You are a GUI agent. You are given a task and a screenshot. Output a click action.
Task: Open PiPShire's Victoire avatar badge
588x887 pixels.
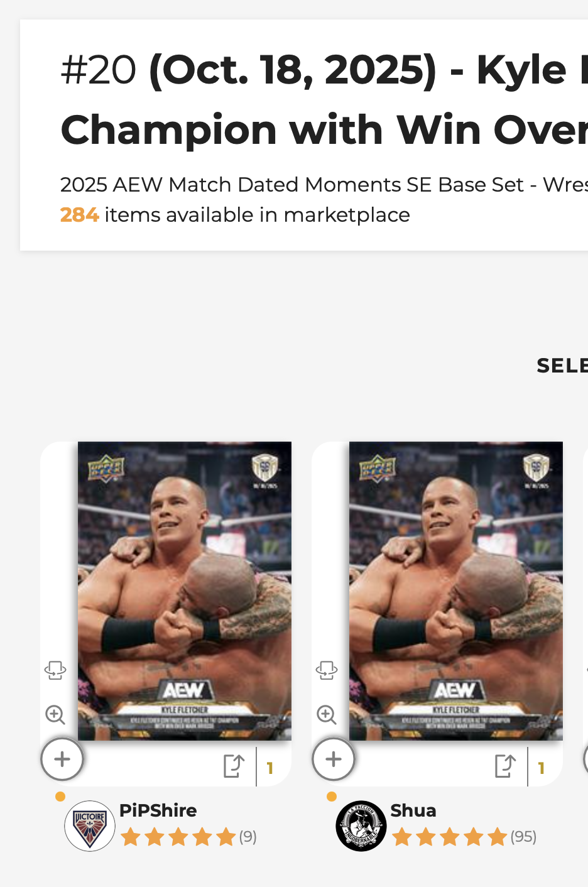(x=90, y=825)
